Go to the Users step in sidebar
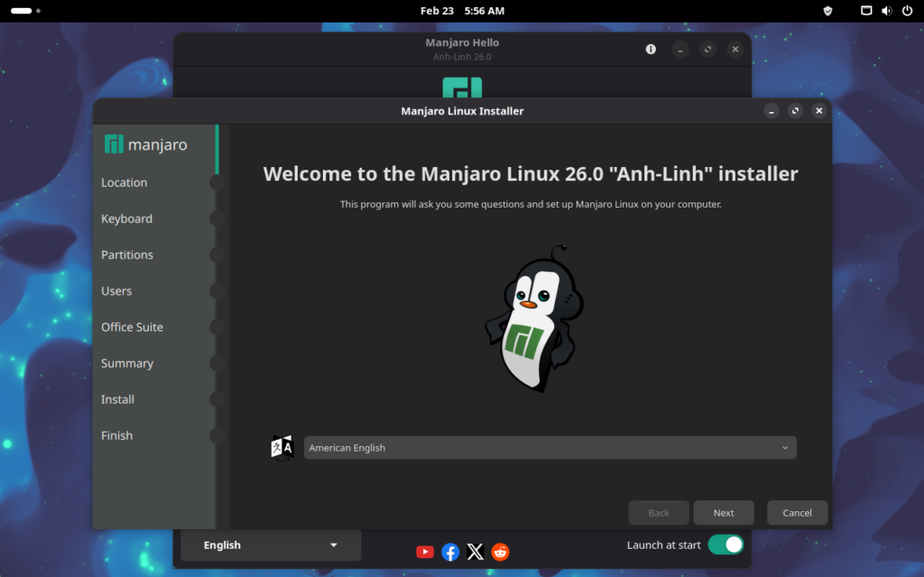Image resolution: width=924 pixels, height=577 pixels. [116, 291]
